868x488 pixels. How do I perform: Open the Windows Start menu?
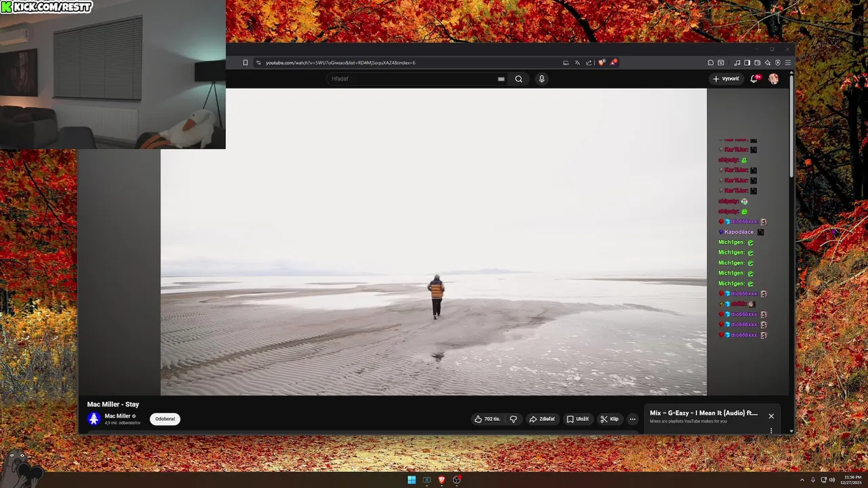[412, 480]
